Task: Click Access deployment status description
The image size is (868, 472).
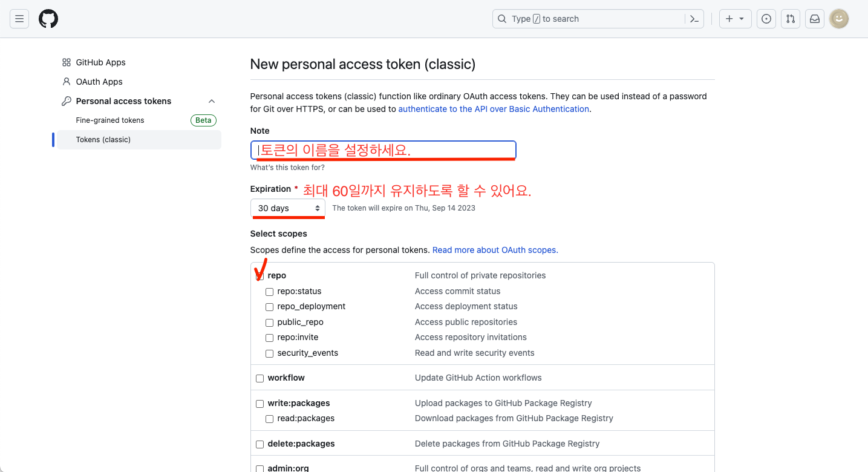Action: tap(466, 306)
